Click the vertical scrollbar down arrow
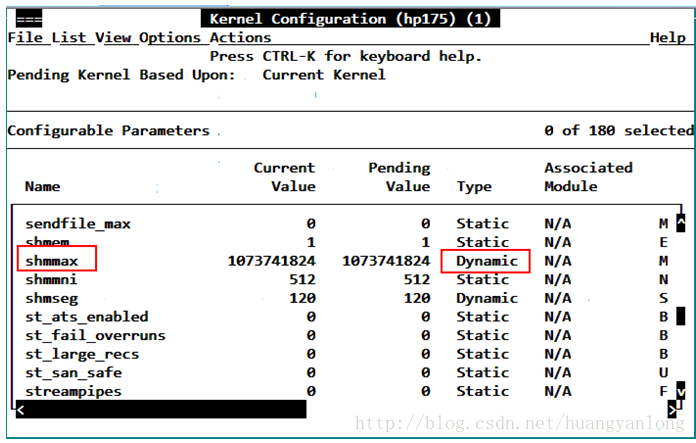 (680, 391)
